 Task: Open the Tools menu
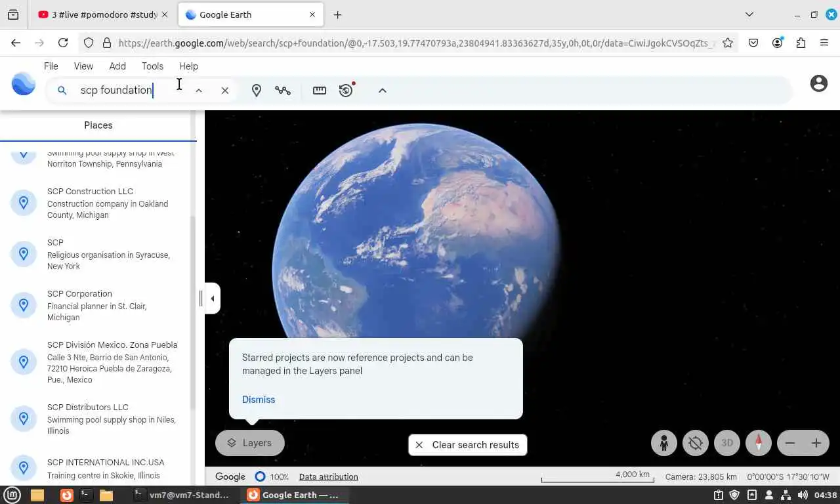coord(152,66)
